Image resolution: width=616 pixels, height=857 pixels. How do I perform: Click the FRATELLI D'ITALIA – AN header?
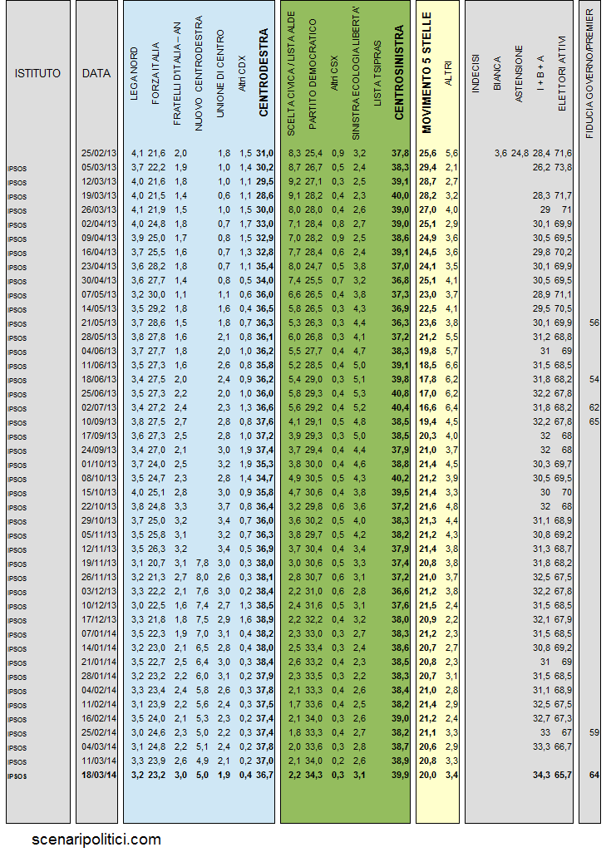[177, 74]
